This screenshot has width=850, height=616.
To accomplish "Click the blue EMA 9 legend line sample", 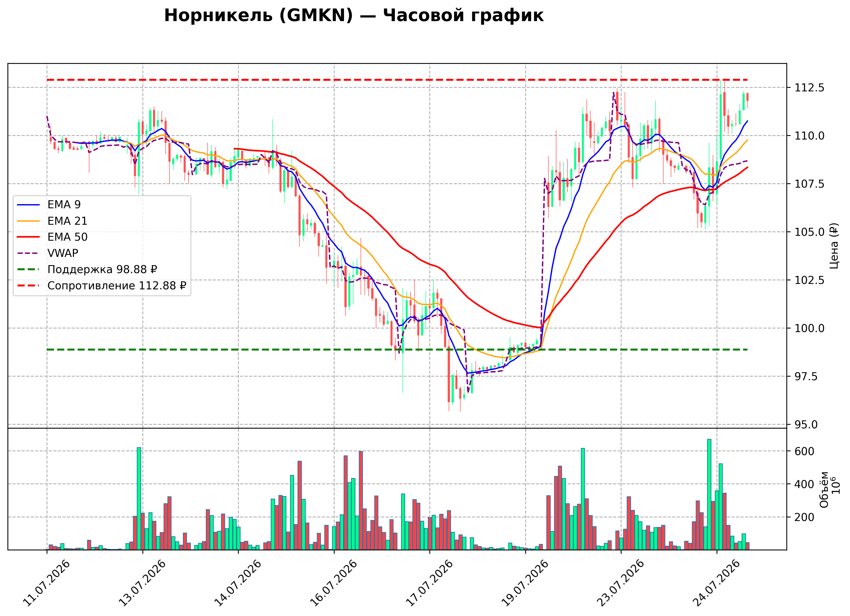I will [29, 205].
